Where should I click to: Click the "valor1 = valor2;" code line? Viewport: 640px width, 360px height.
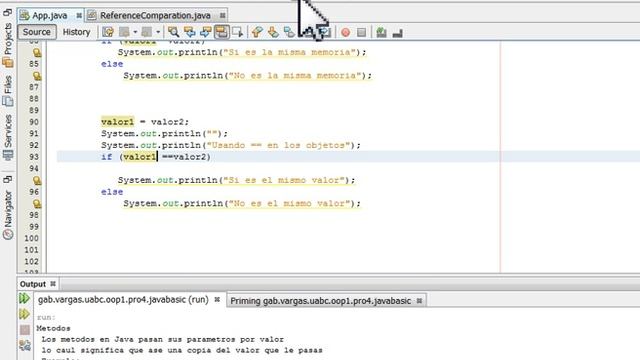click(x=145, y=122)
